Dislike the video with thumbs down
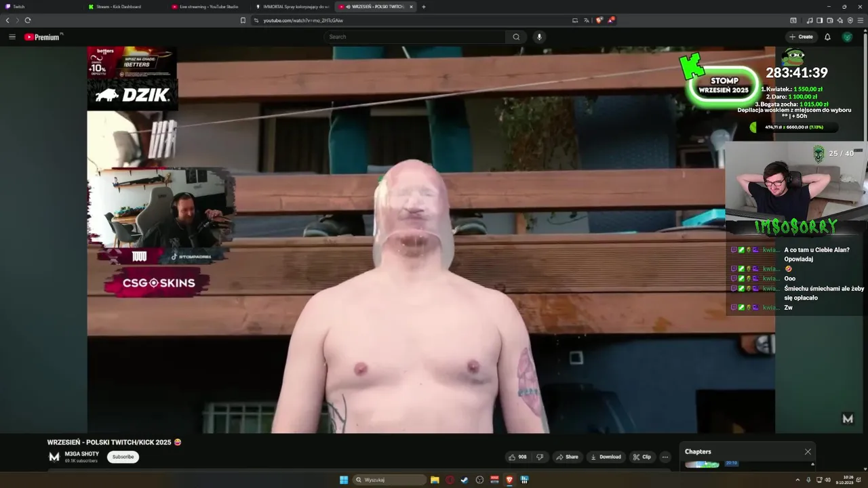The height and width of the screenshot is (488, 868). (x=540, y=457)
